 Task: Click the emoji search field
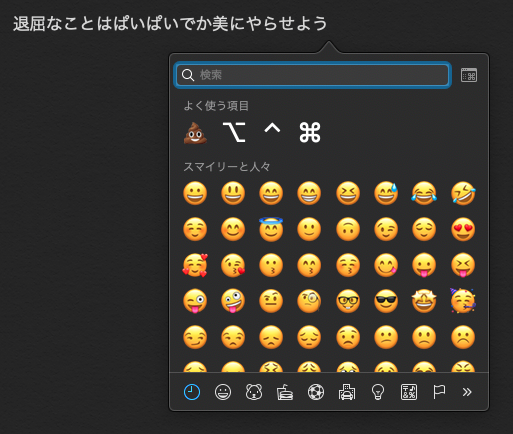312,75
